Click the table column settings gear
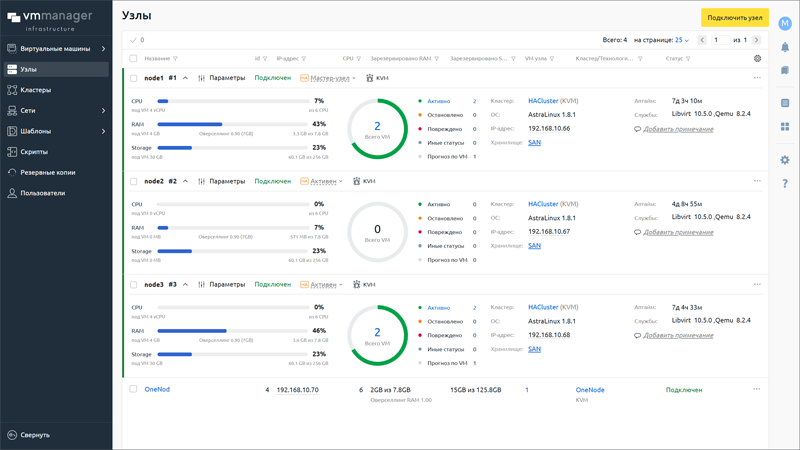This screenshot has height=450, width=800. coord(757,59)
